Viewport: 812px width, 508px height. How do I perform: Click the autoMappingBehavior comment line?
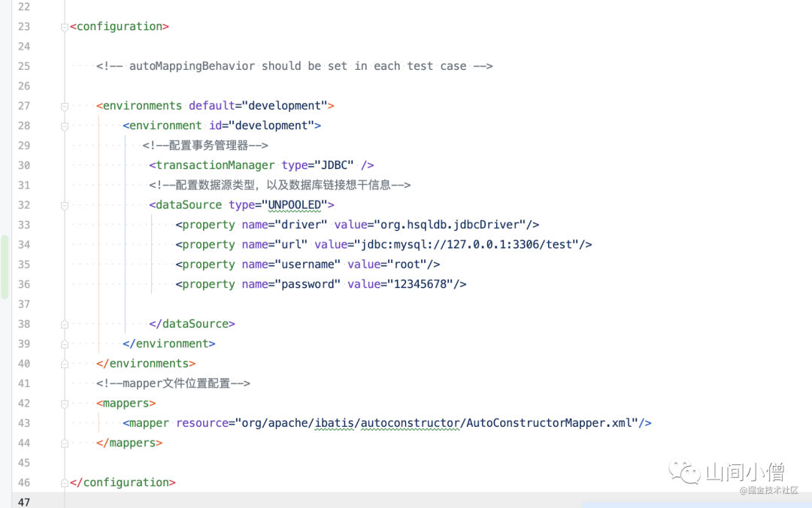(294, 66)
